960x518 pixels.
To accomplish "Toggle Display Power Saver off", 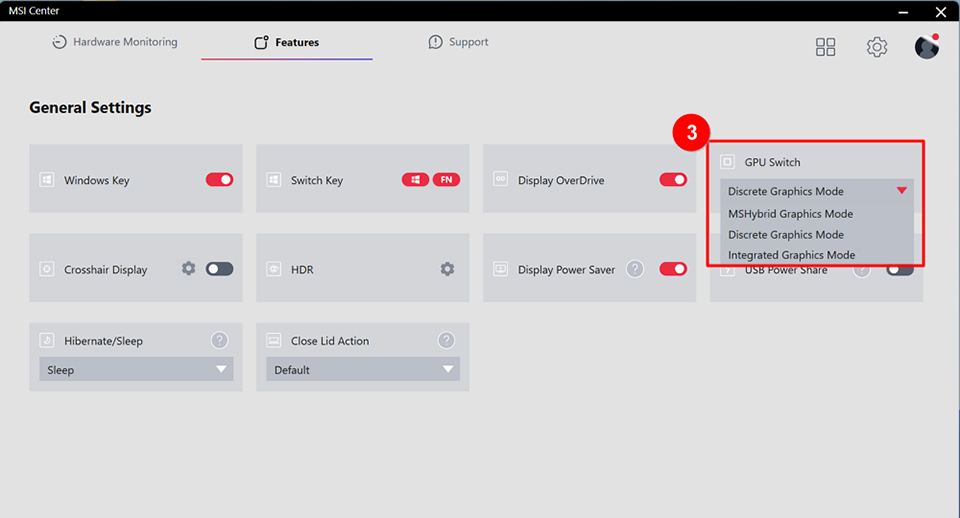I will click(673, 269).
